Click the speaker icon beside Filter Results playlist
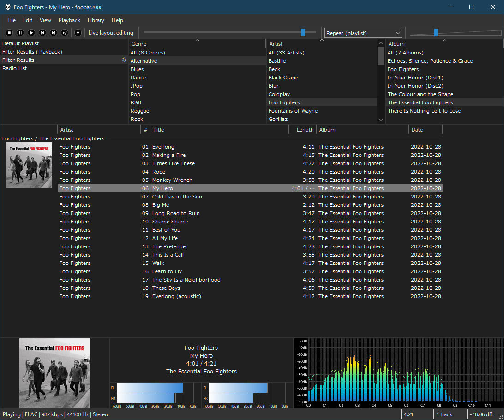Viewport: 504px width, 420px height. [x=124, y=60]
